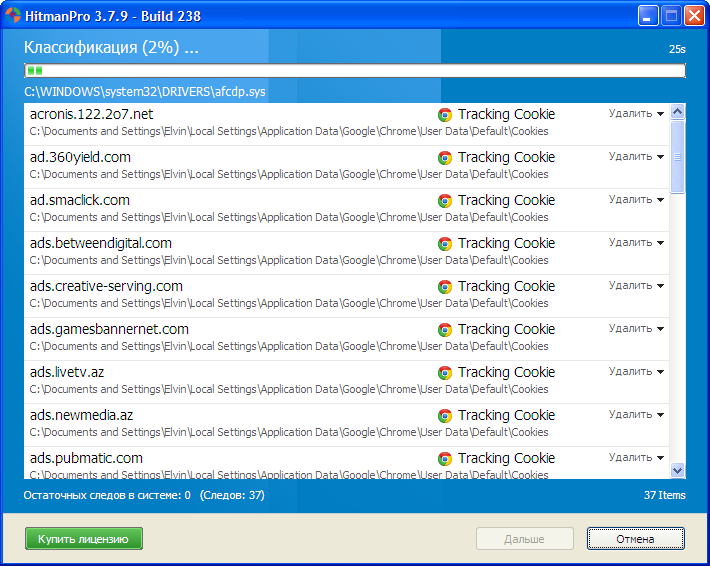Open the Удалить dropdown for ad.360yield.com
Viewport: 710px width, 566px height.
click(x=636, y=156)
